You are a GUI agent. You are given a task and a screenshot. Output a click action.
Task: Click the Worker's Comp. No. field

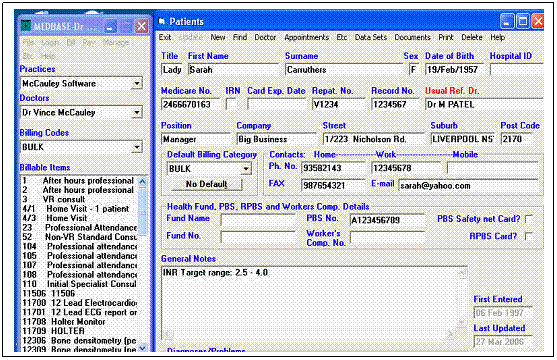(x=387, y=237)
